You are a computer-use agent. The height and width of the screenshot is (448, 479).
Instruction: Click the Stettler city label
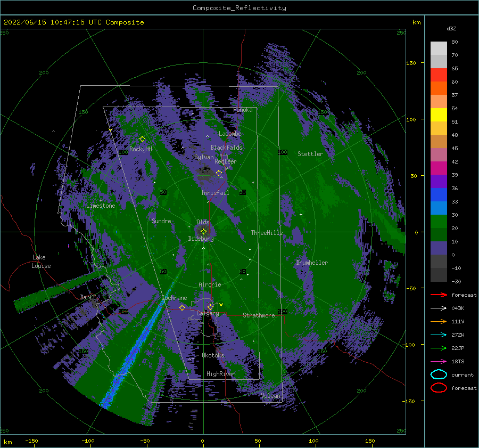[x=310, y=154]
